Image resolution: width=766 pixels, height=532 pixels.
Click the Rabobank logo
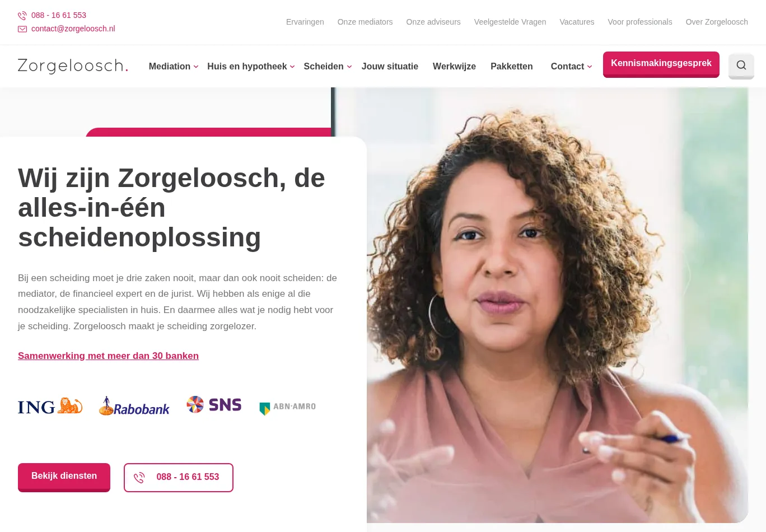click(134, 406)
